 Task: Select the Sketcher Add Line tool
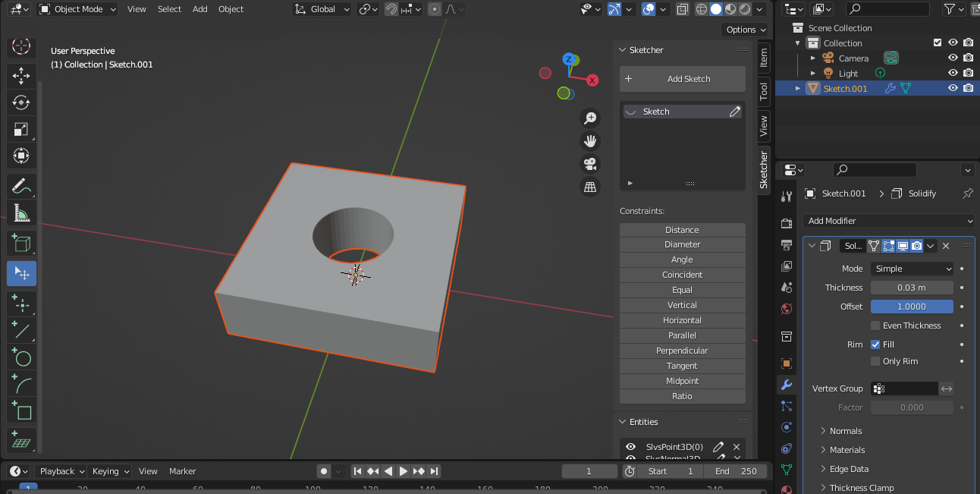pyautogui.click(x=21, y=331)
